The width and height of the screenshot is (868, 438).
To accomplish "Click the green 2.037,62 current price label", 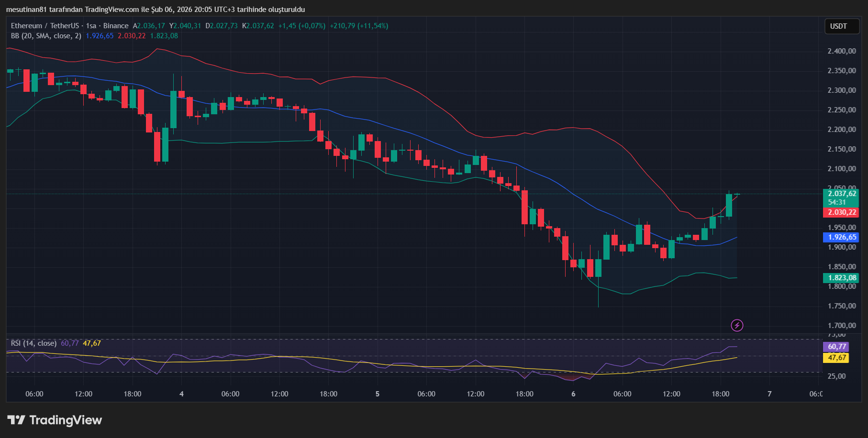I will coord(842,194).
